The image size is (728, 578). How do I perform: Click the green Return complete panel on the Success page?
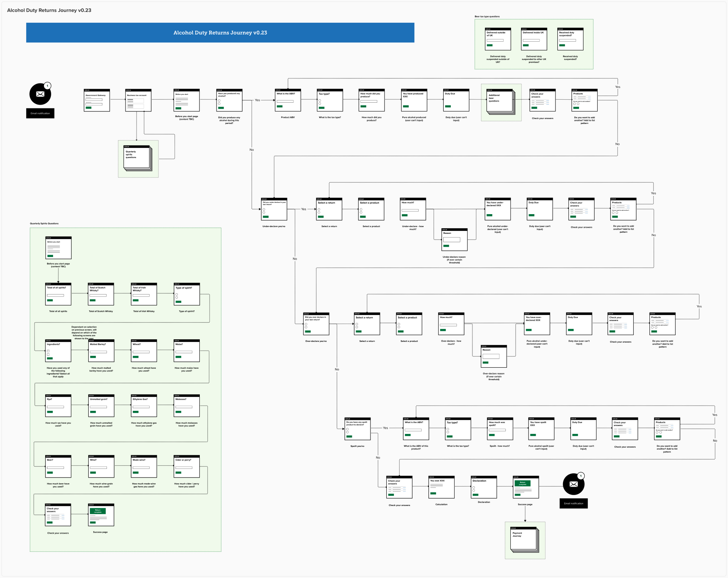tap(522, 483)
